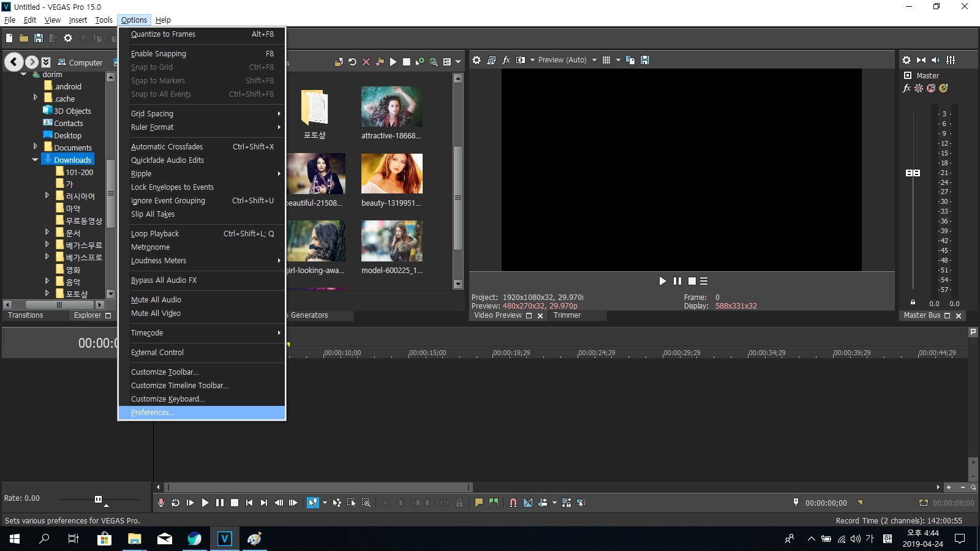Click preview on external monitor icon
The height and width of the screenshot is (551, 980).
point(491,60)
